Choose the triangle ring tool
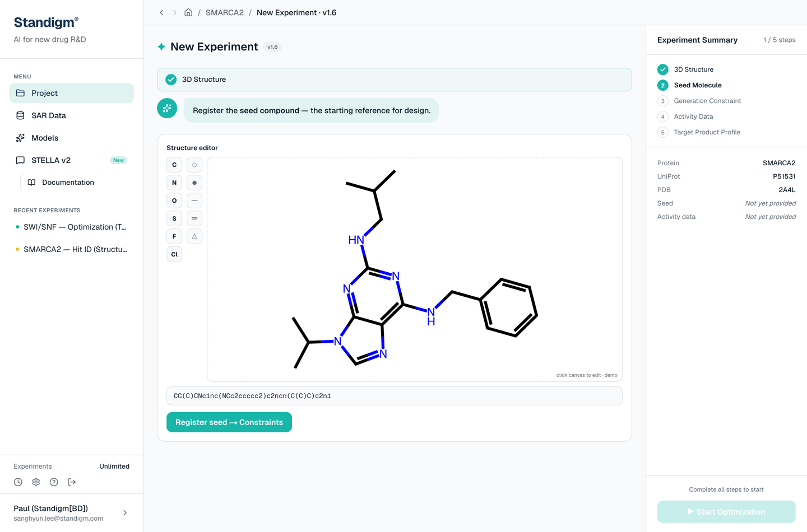Image resolution: width=807 pixels, height=532 pixels. (194, 236)
